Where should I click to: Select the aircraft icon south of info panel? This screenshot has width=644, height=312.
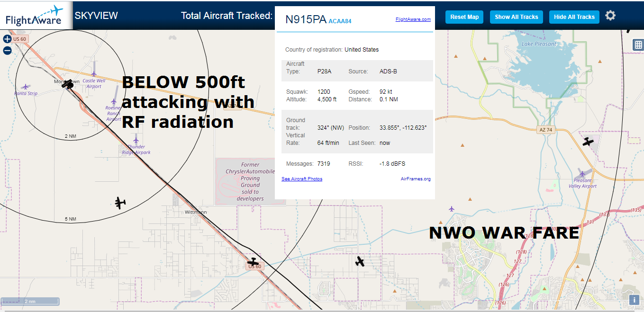pyautogui.click(x=360, y=261)
